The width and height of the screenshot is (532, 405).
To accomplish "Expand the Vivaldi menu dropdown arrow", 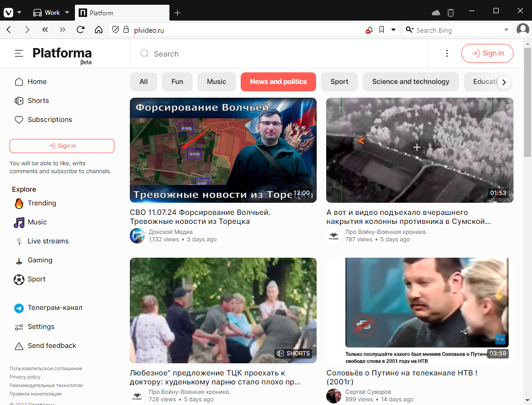I will pyautogui.click(x=20, y=13).
